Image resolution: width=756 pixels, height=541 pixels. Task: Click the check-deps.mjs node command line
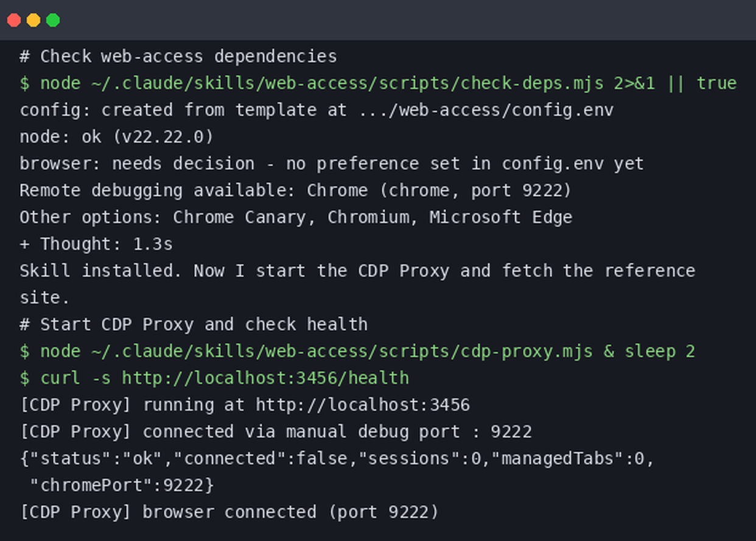[x=378, y=83]
